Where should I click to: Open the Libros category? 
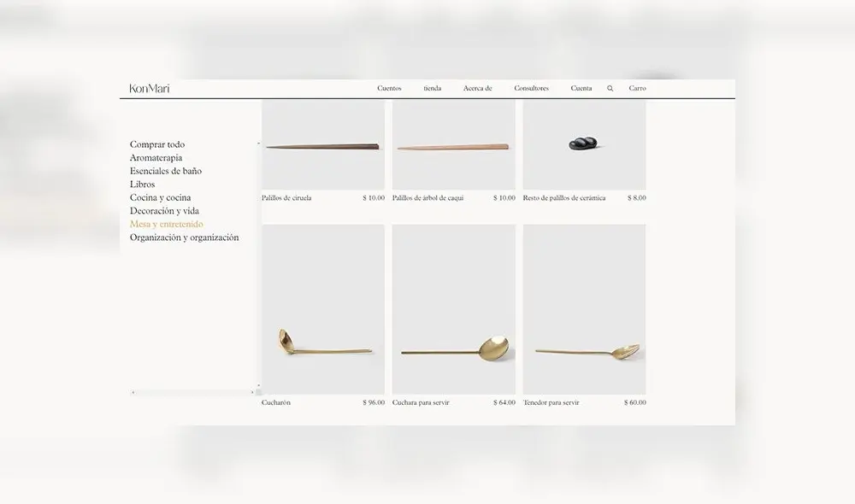(x=142, y=185)
